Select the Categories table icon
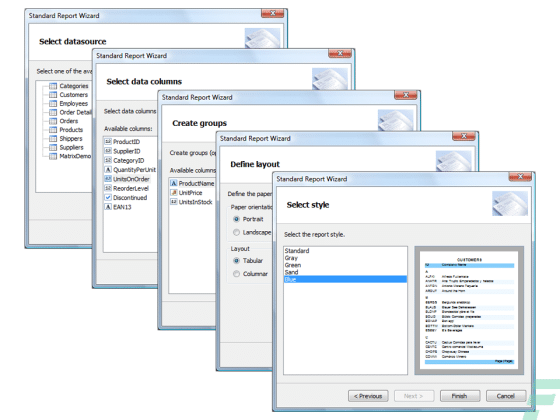This screenshot has width=560, height=420. click(53, 86)
